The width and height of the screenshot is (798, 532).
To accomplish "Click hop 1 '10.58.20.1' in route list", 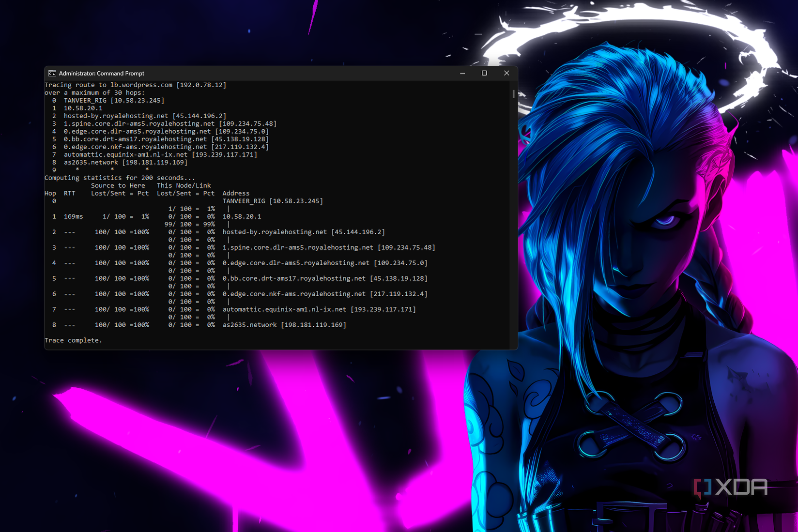I will tap(83, 108).
